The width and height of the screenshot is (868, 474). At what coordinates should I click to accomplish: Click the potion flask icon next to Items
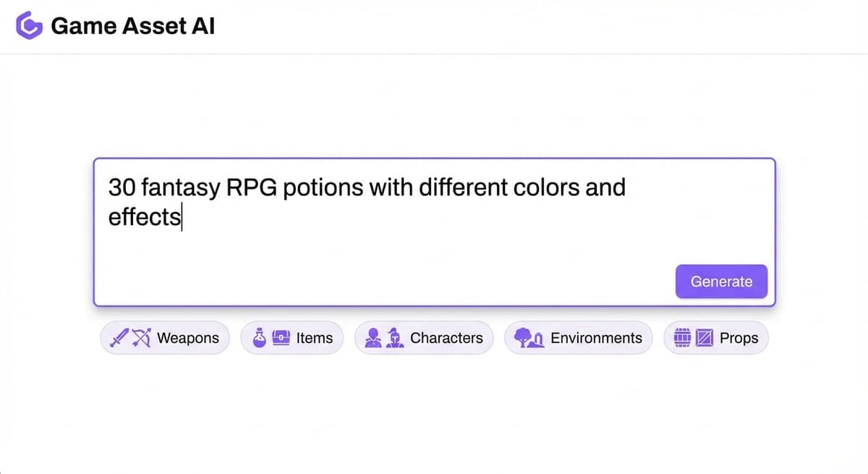[x=259, y=338]
